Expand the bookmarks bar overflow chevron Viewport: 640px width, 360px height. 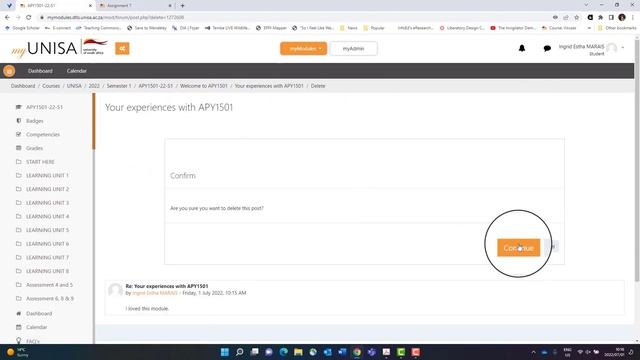589,28
